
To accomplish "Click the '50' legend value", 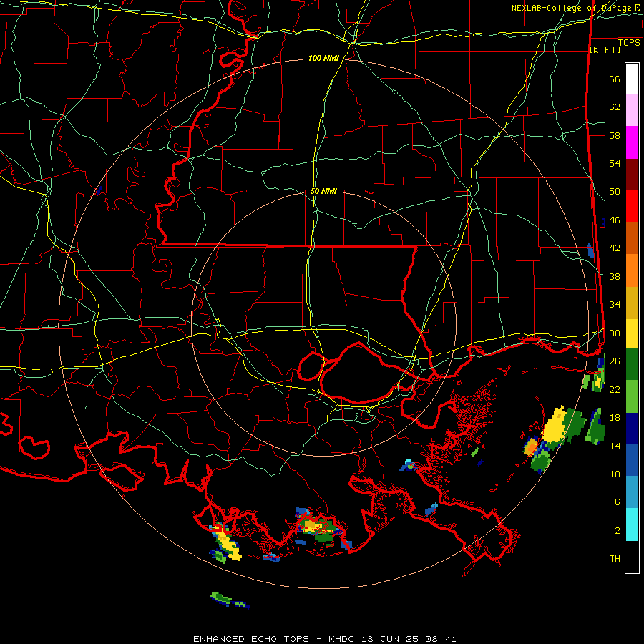I will 615,192.
